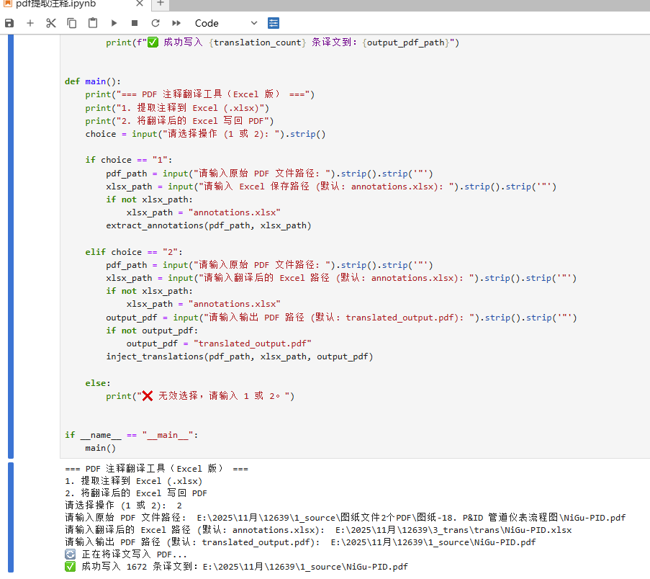The height and width of the screenshot is (579, 650).
Task: Click the output line 成功写入 1672 条译文到
Action: [x=236, y=567]
